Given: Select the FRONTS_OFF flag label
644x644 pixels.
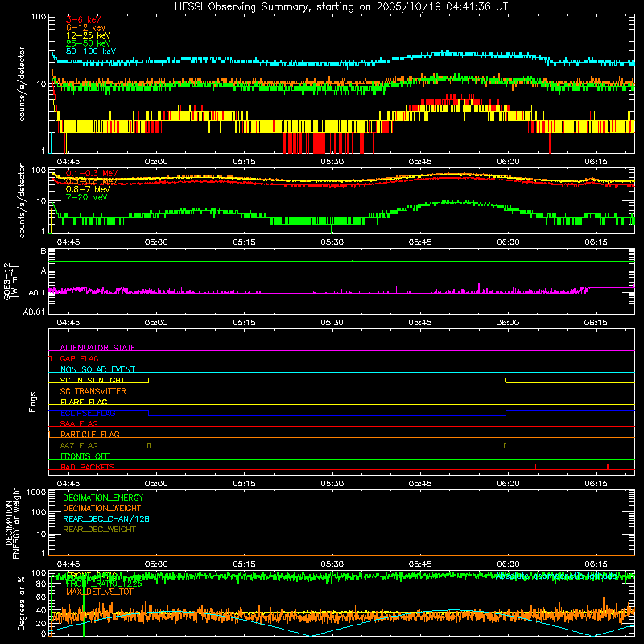Looking at the screenshot, I should 85,456.
